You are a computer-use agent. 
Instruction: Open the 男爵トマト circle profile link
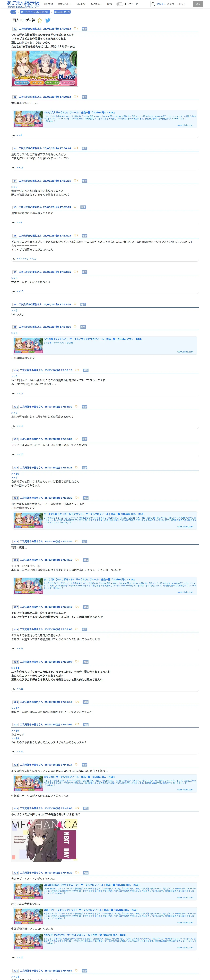(x=105, y=916)
